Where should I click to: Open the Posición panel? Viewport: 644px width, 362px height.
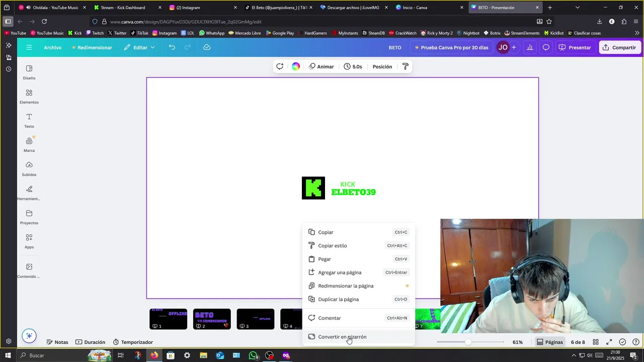(382, 66)
